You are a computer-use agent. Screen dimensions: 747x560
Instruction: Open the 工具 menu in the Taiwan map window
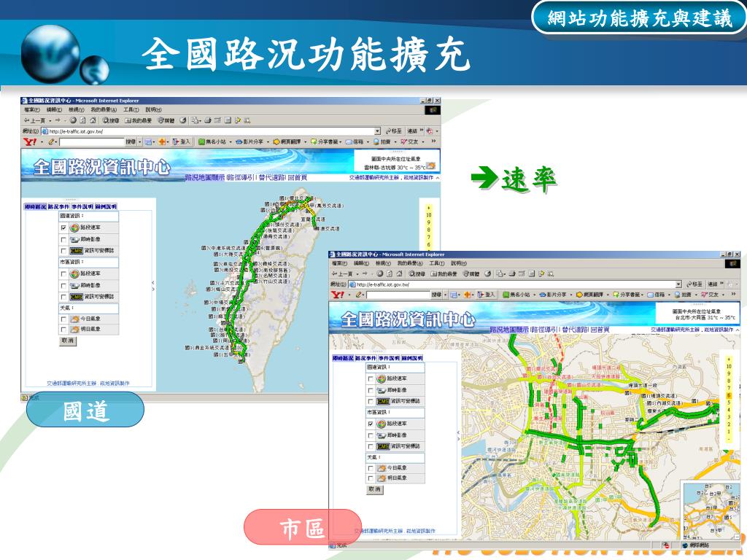(131, 110)
